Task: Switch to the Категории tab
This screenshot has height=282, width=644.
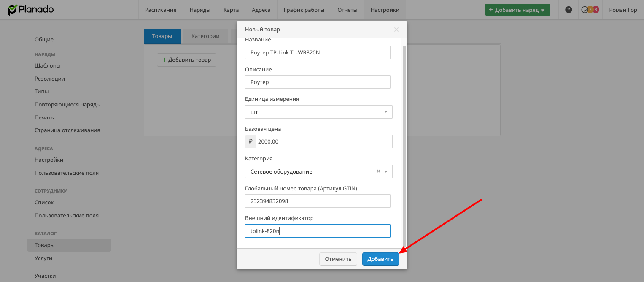Action: click(x=205, y=36)
